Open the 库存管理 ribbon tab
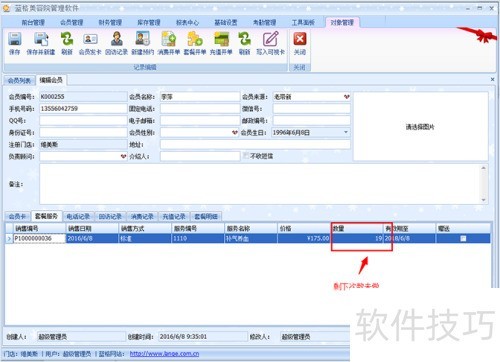 click(x=149, y=22)
